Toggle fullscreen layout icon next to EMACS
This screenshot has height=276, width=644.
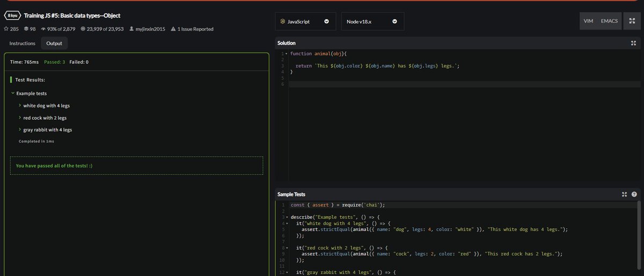click(632, 21)
